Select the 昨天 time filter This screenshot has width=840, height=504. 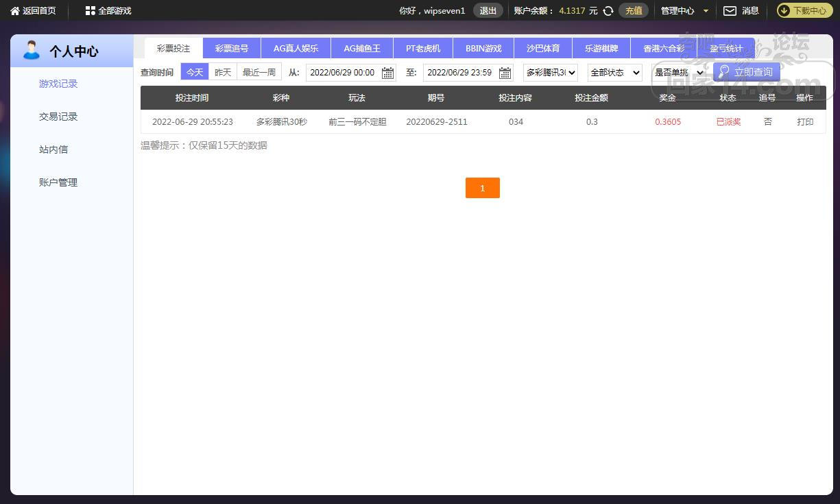click(223, 72)
